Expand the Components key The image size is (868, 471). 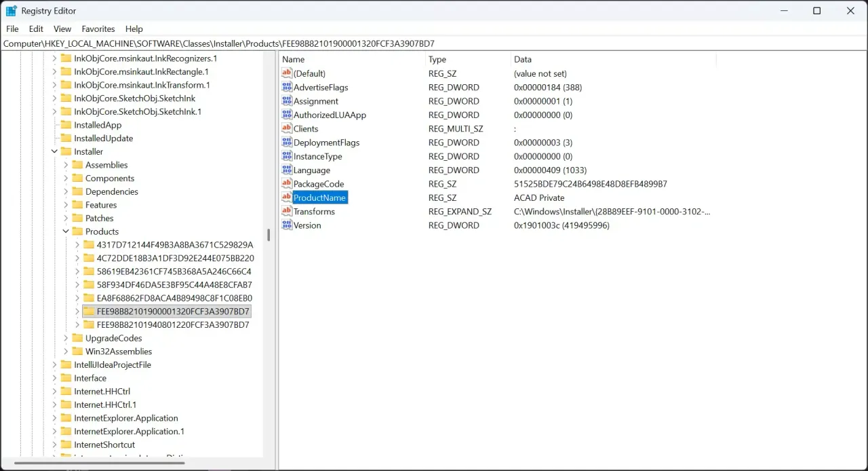pyautogui.click(x=66, y=178)
